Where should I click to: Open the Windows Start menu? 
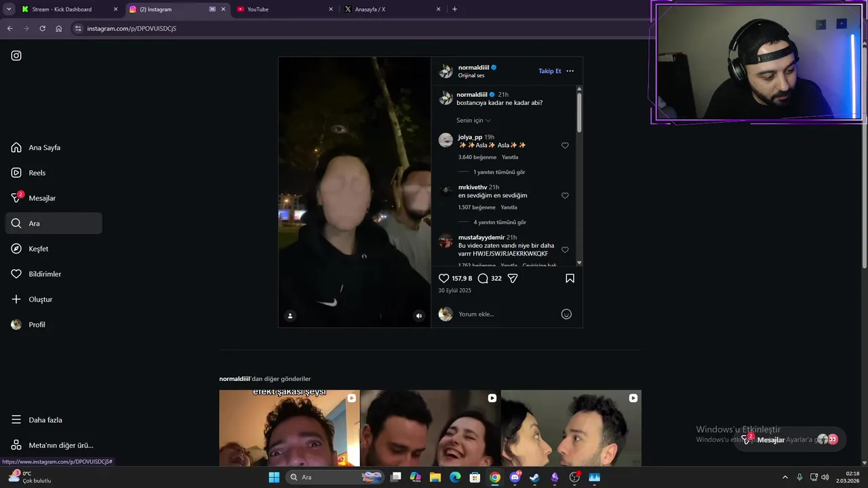coord(274,477)
